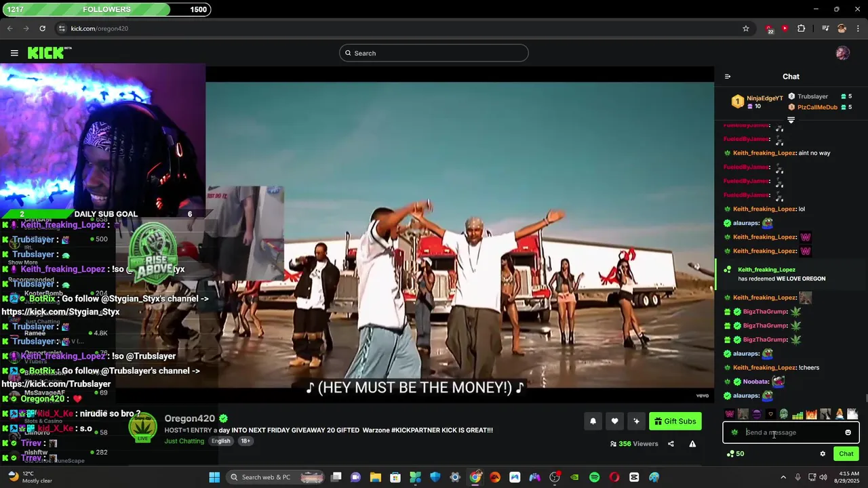Open chat identity leaf badge icon

point(734,432)
